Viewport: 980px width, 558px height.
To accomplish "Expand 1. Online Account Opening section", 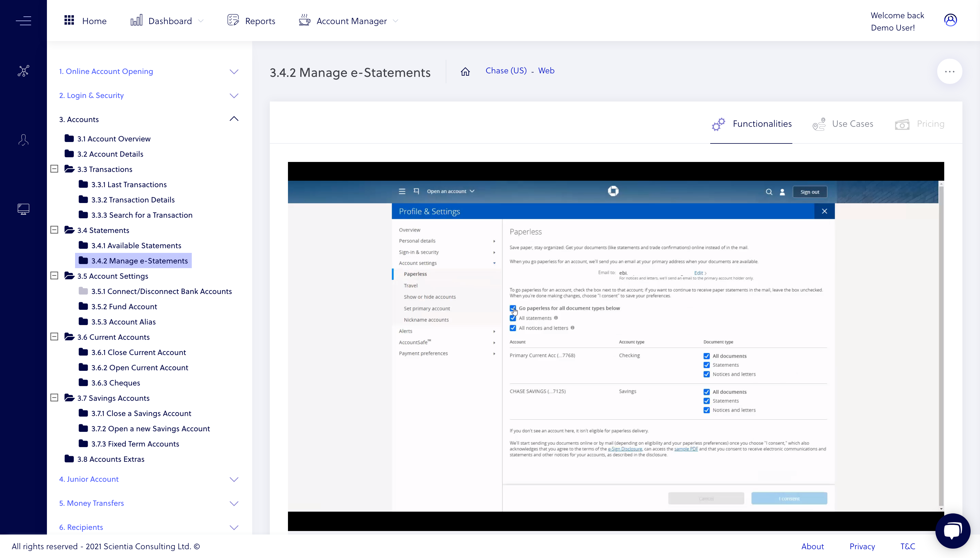I will (x=234, y=72).
